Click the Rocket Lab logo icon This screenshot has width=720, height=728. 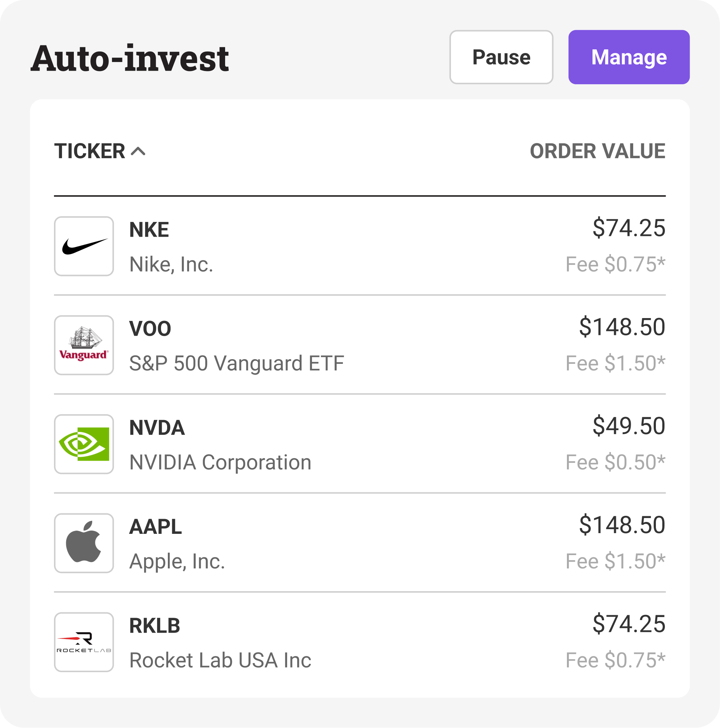pos(84,642)
